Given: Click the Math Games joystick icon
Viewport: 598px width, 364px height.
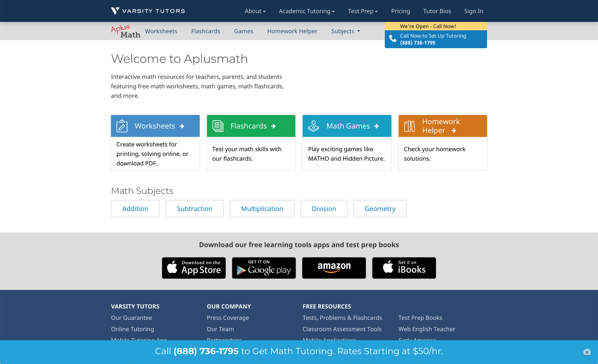Looking at the screenshot, I should 314,126.
